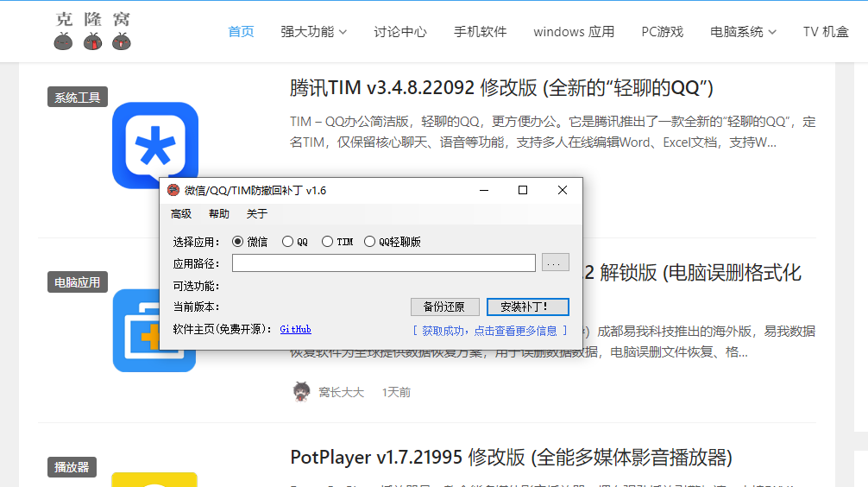Open the 腾讯TIM v3.4.8.22092 article title

pyautogui.click(x=501, y=87)
